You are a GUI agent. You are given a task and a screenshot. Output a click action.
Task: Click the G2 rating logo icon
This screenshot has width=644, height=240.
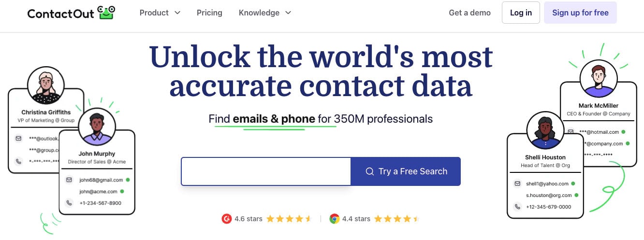click(x=226, y=219)
